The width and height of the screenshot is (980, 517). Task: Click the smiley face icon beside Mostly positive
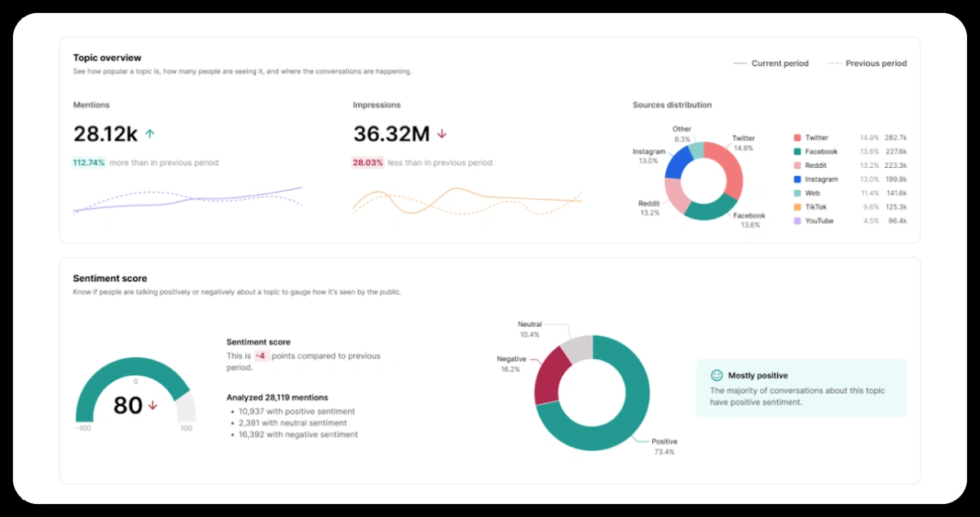[717, 376]
